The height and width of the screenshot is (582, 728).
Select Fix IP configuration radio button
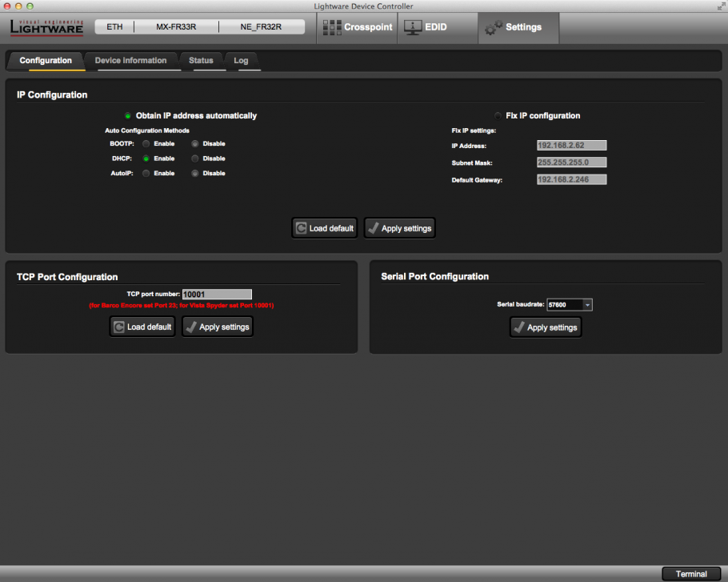498,116
